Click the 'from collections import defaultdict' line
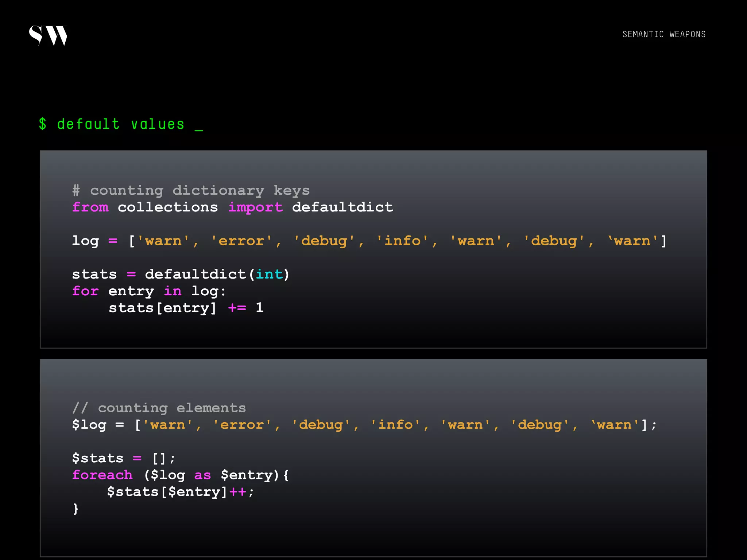Screen dimensions: 747x560 coord(232,207)
